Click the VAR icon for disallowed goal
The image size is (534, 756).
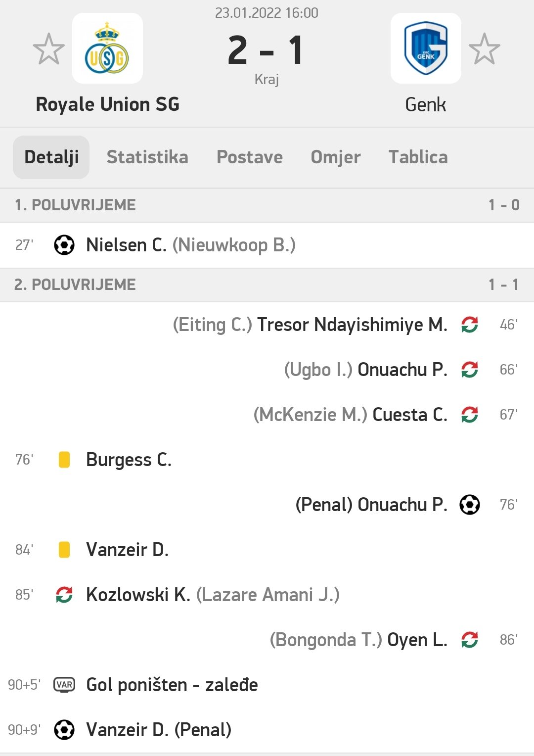click(64, 685)
